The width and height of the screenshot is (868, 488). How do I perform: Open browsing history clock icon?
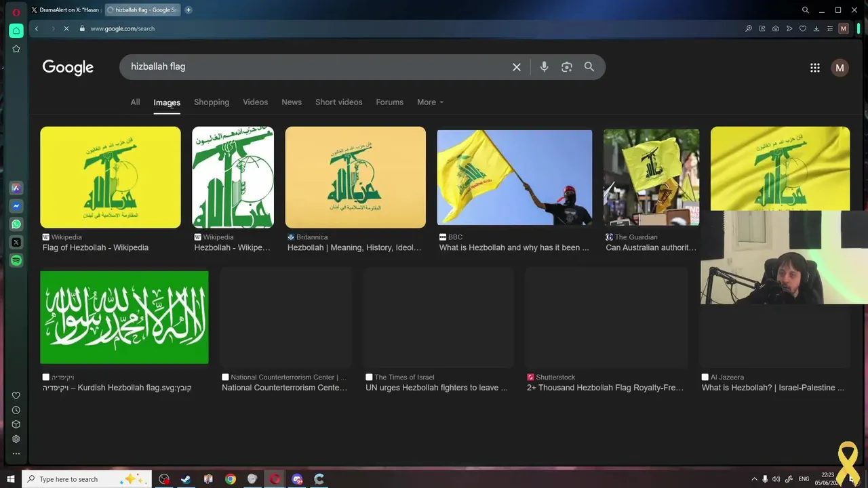[x=16, y=410]
